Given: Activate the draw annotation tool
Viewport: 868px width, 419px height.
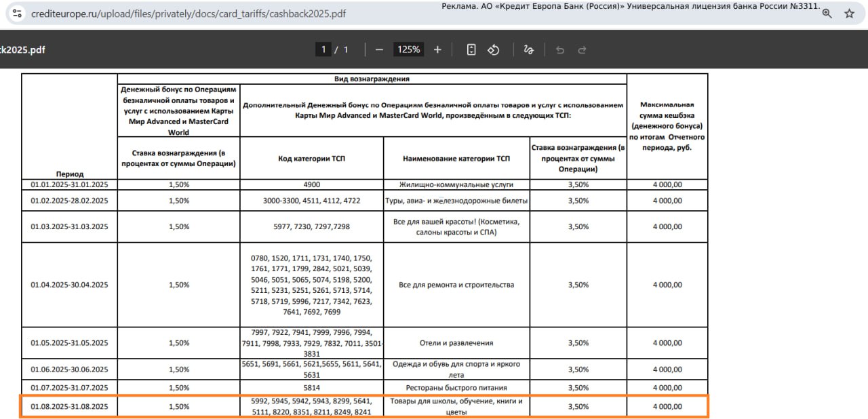Looking at the screenshot, I should coord(529,49).
